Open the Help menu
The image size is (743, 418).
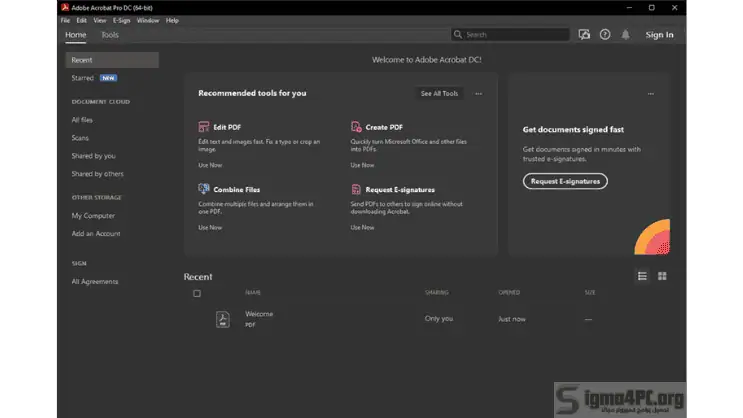coord(172,20)
